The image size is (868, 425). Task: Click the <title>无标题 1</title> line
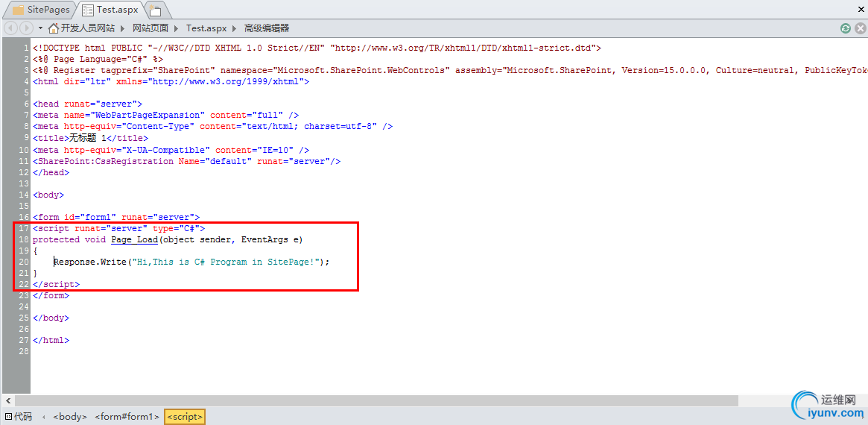point(90,138)
